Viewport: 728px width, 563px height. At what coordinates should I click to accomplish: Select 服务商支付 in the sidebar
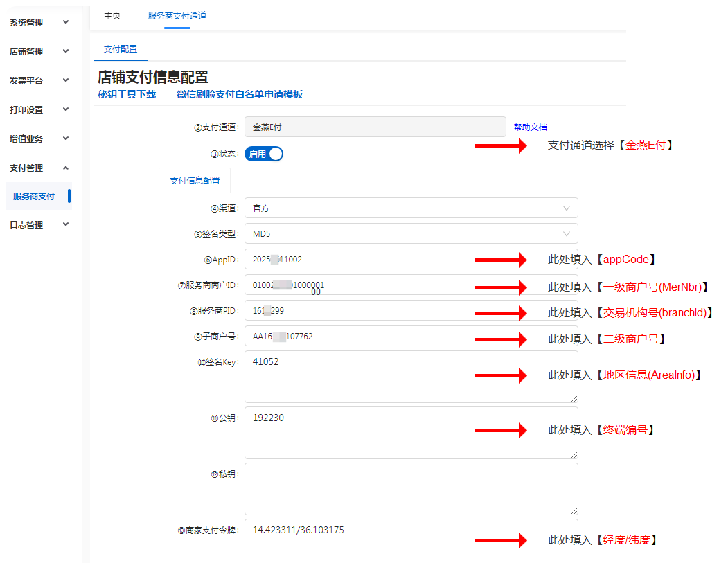35,197
